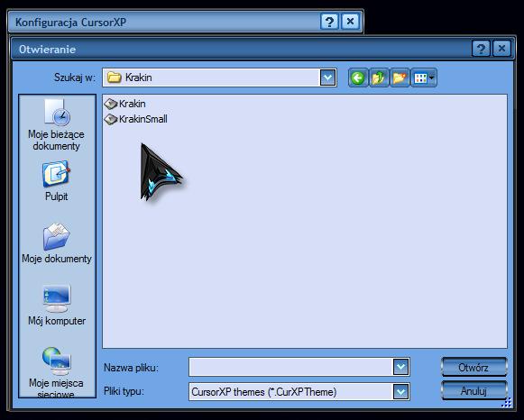
Task: Open the View menu icon
Action: coord(423,78)
